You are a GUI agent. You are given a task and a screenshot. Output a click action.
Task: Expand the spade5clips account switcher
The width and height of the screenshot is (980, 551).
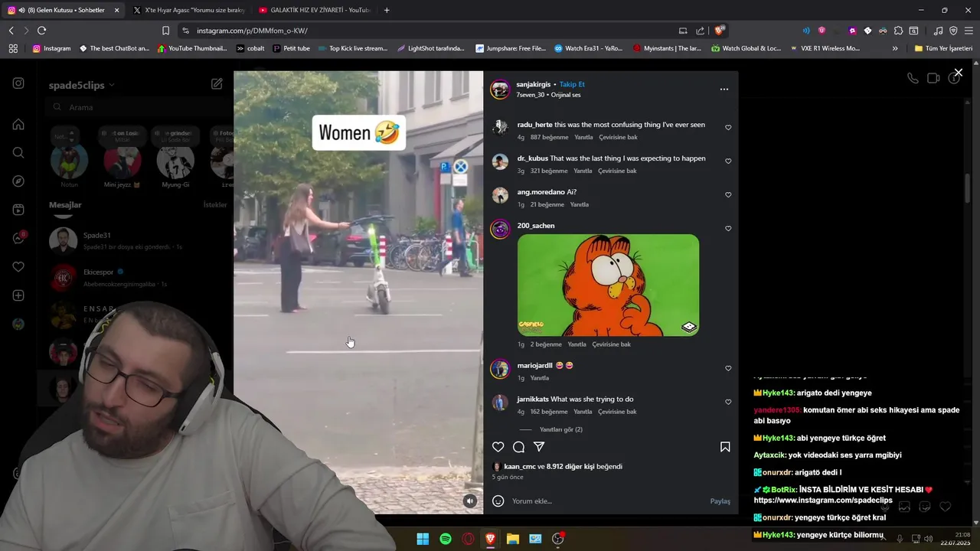[x=82, y=85]
